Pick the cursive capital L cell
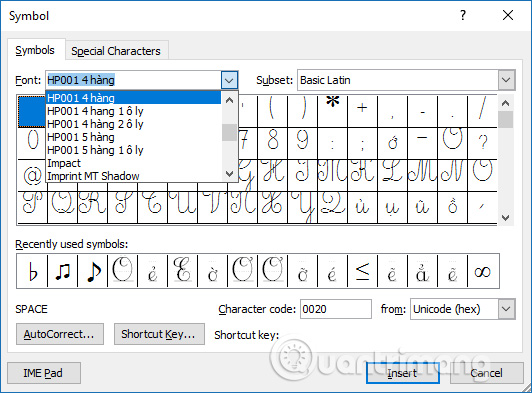This screenshot has height=393, width=532. 392,175
